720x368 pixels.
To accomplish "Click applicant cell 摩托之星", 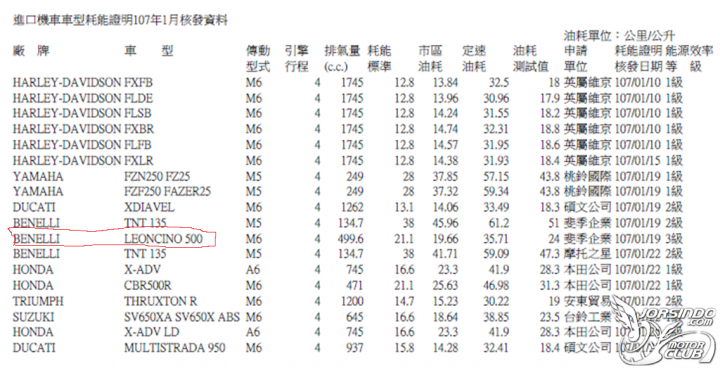I will (x=588, y=254).
